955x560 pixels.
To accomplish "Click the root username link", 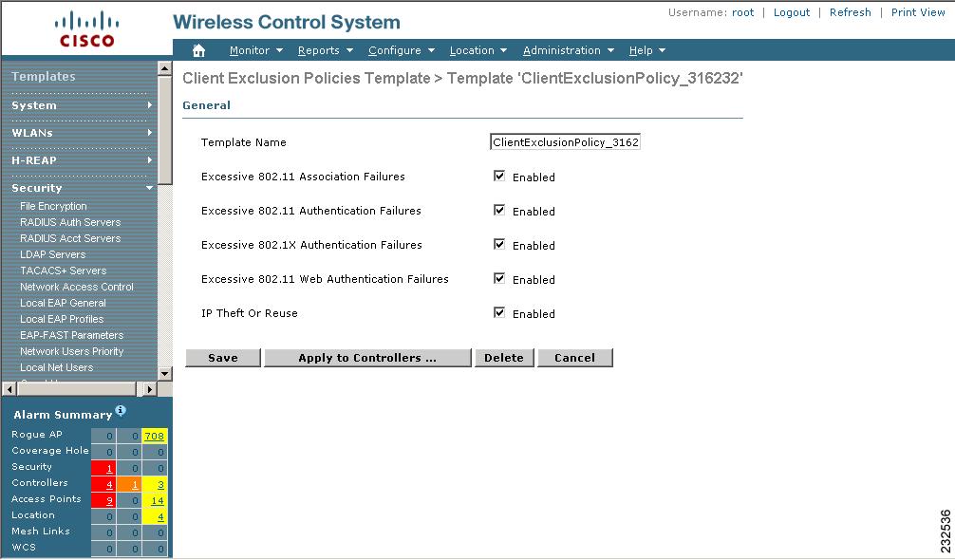I will click(x=742, y=12).
